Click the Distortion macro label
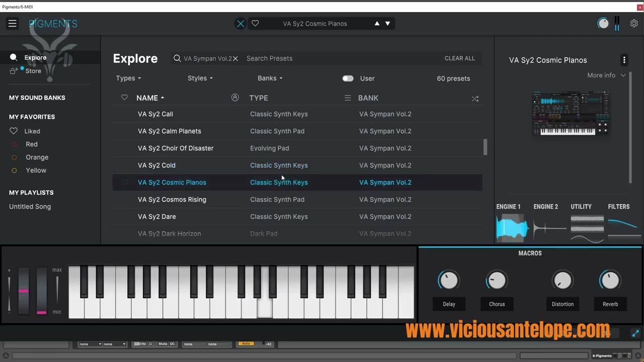The height and width of the screenshot is (362, 644). pos(562,304)
